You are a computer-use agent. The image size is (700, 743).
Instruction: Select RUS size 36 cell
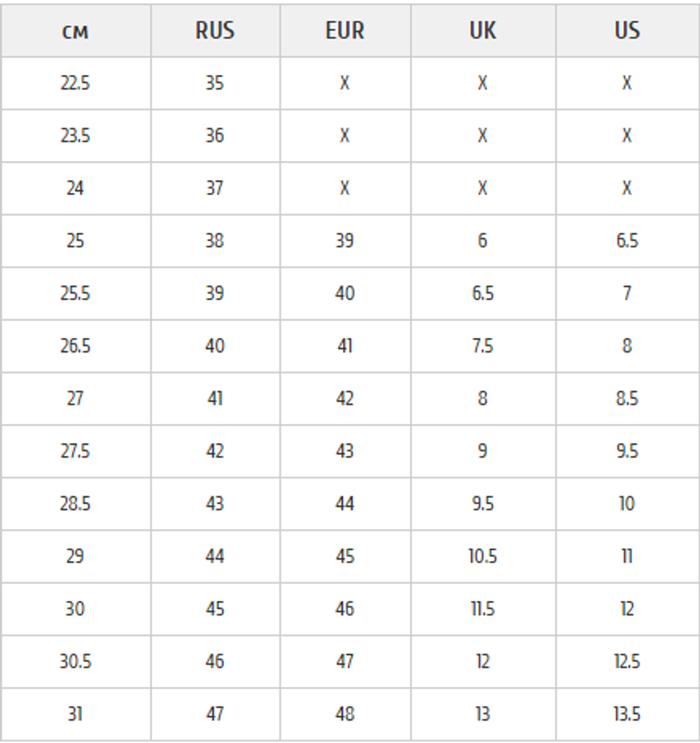click(215, 136)
